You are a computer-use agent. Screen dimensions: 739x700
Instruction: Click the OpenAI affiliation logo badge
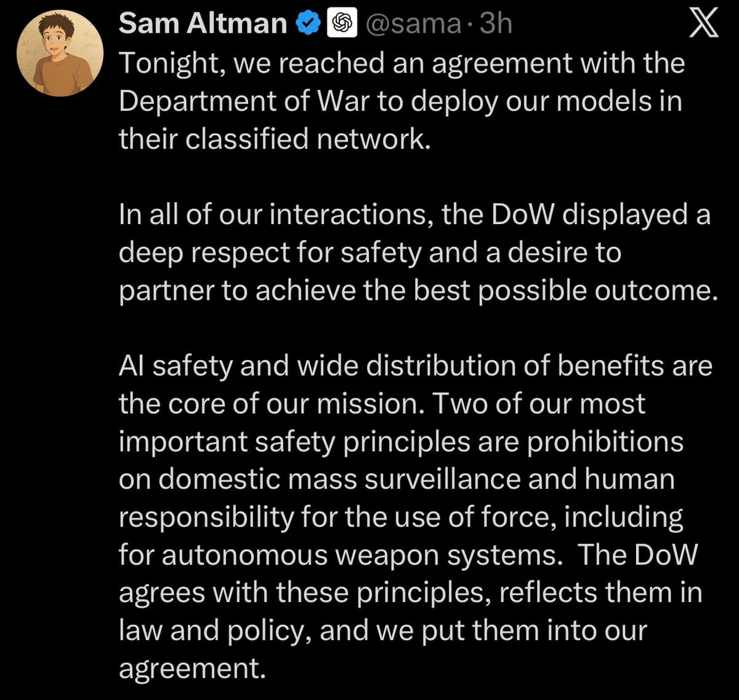click(x=342, y=24)
